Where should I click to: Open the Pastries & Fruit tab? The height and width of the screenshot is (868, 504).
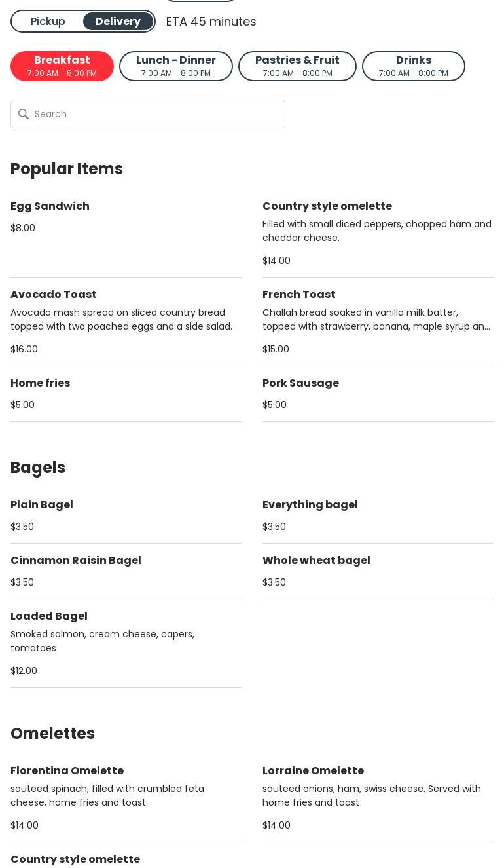coord(297,66)
